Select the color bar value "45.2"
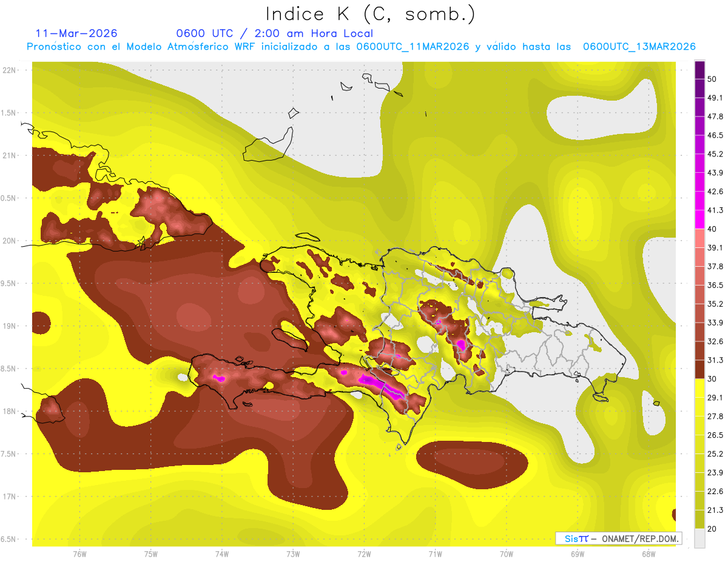The image size is (728, 562). [x=715, y=155]
